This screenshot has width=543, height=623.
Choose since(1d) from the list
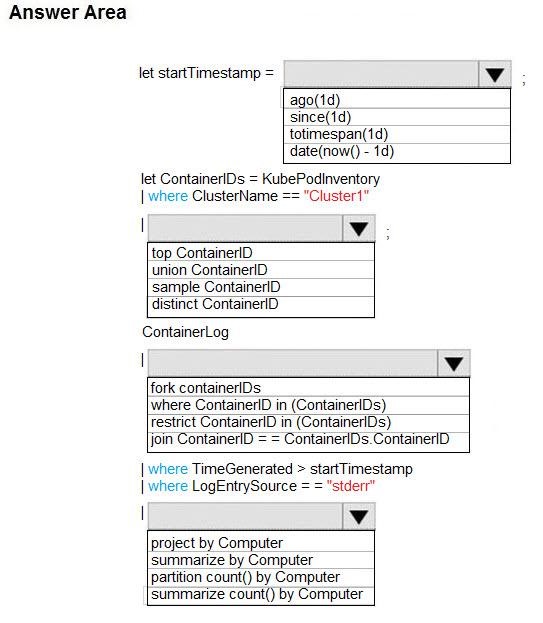coord(396,117)
